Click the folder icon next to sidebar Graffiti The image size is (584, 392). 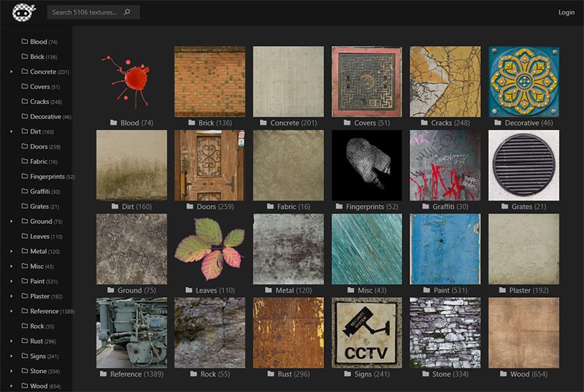pyautogui.click(x=25, y=191)
